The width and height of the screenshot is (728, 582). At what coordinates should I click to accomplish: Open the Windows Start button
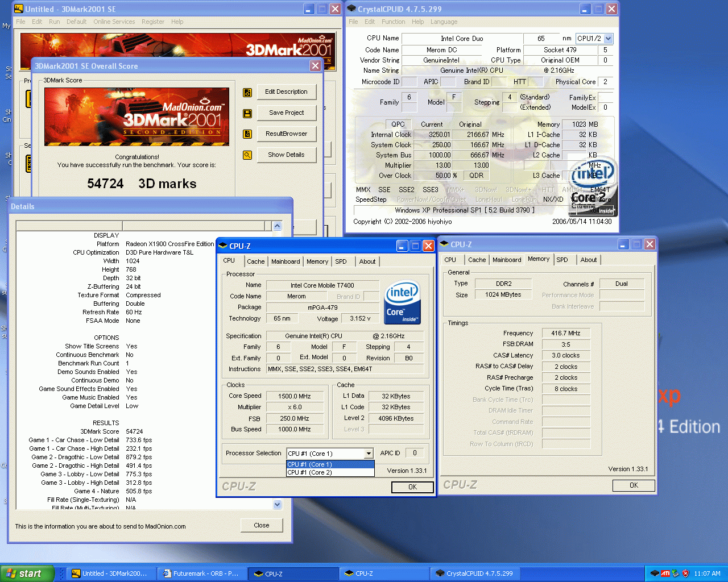pyautogui.click(x=27, y=573)
